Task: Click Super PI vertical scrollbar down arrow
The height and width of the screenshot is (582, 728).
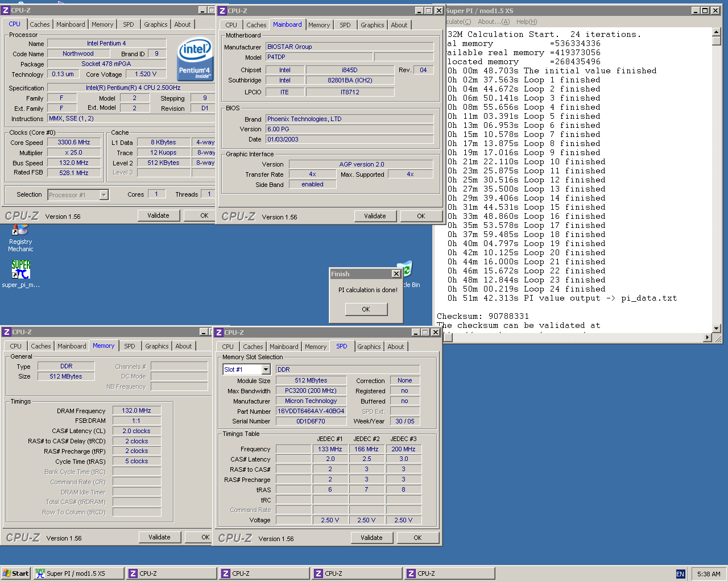Action: tap(717, 328)
